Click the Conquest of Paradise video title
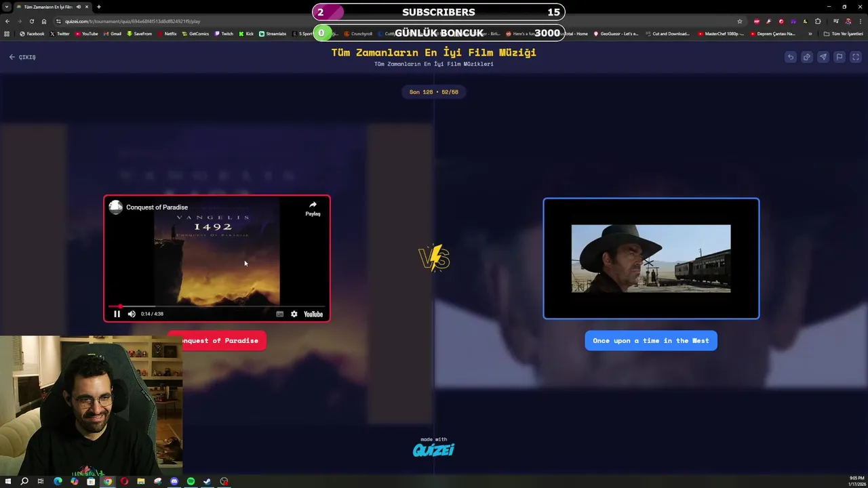The image size is (868, 488). pos(157,207)
